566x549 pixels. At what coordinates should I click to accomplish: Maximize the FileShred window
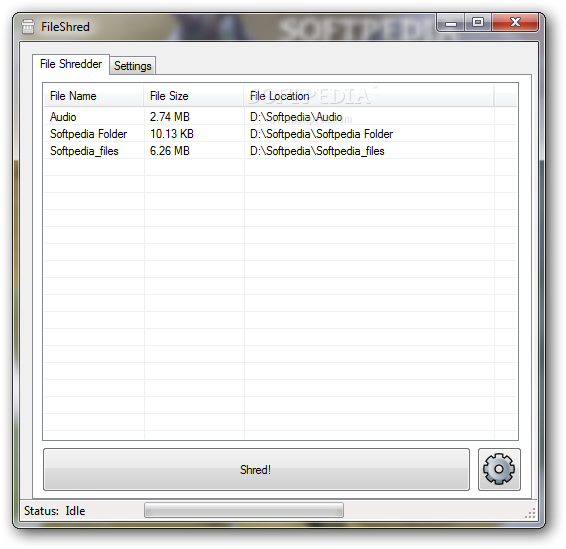(478, 23)
